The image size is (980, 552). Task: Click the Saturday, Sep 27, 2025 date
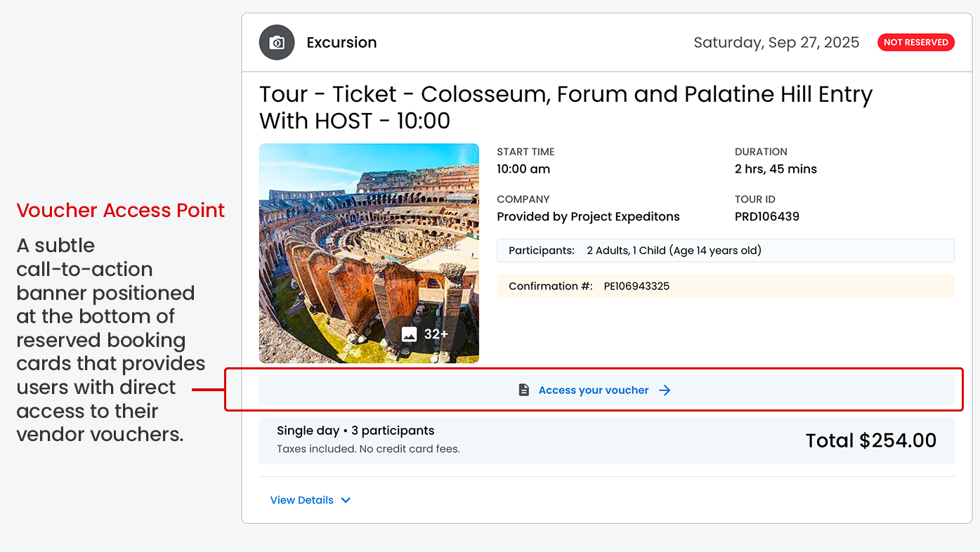click(776, 42)
